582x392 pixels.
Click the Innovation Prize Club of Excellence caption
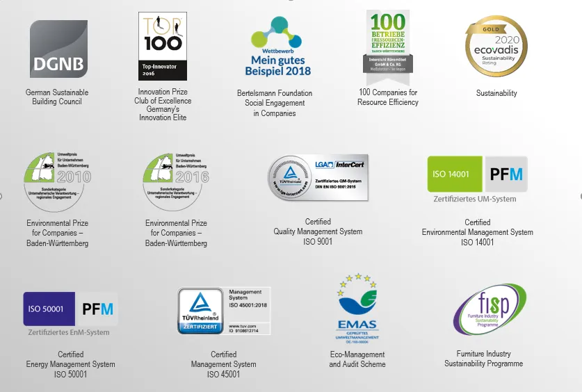(163, 104)
